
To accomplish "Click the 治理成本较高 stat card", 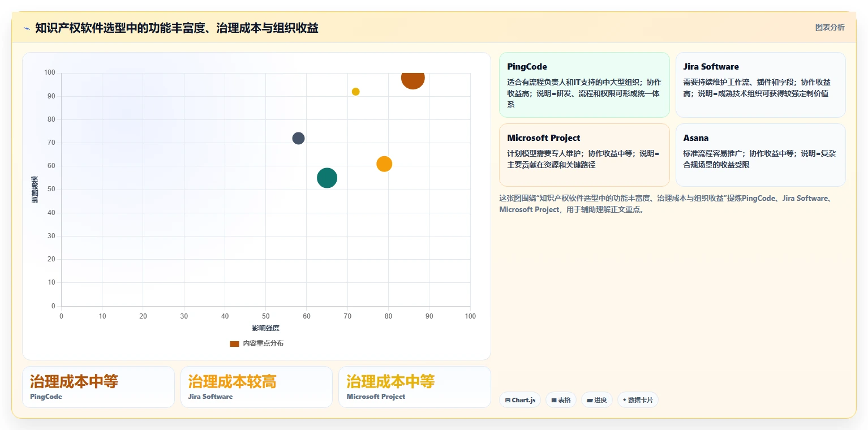I will click(x=256, y=387).
